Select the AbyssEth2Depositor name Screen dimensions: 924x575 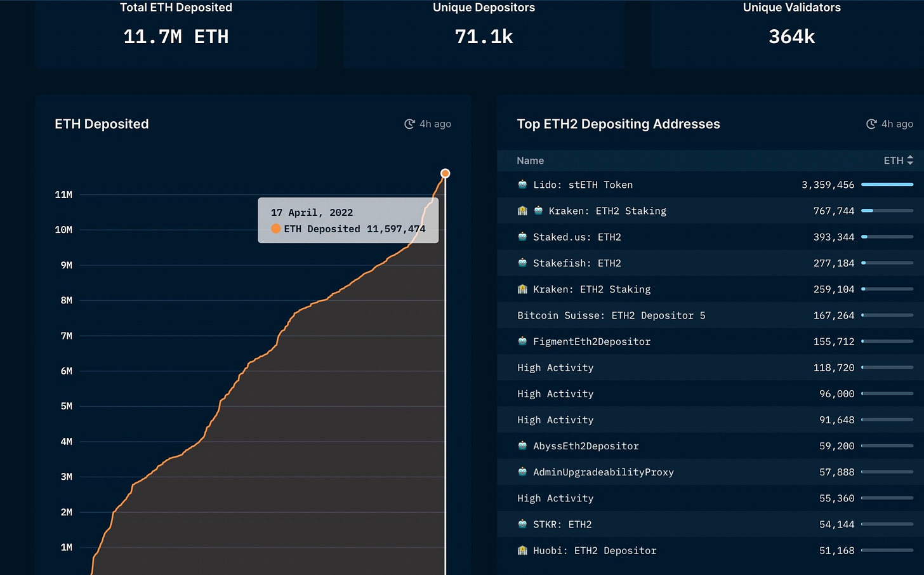click(586, 446)
